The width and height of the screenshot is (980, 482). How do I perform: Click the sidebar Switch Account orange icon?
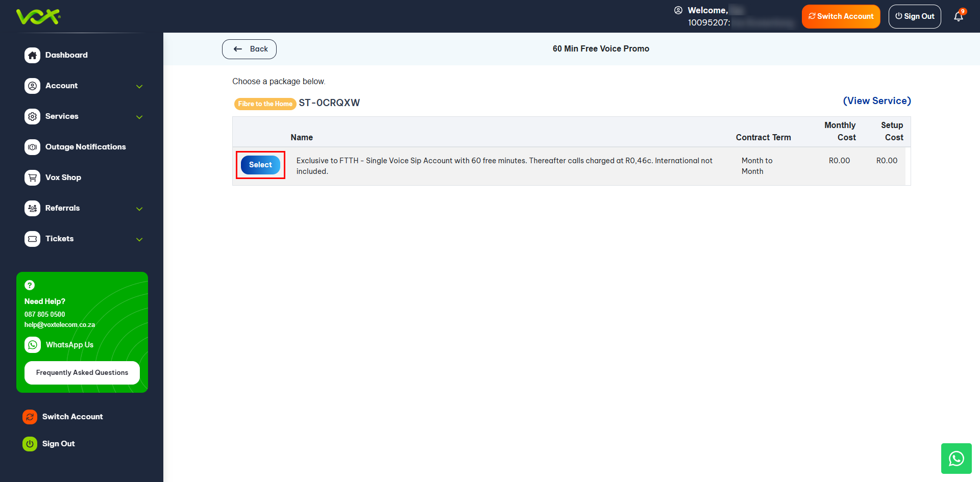click(x=30, y=417)
